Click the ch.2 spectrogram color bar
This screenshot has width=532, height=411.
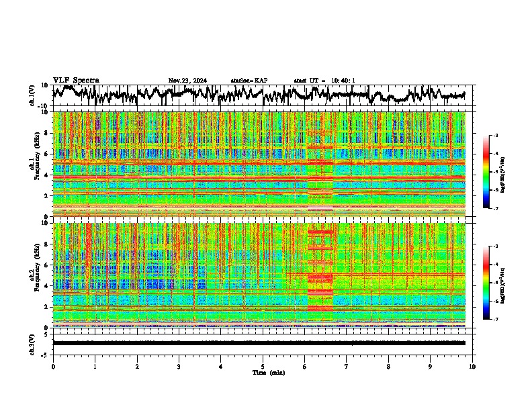[x=486, y=283]
